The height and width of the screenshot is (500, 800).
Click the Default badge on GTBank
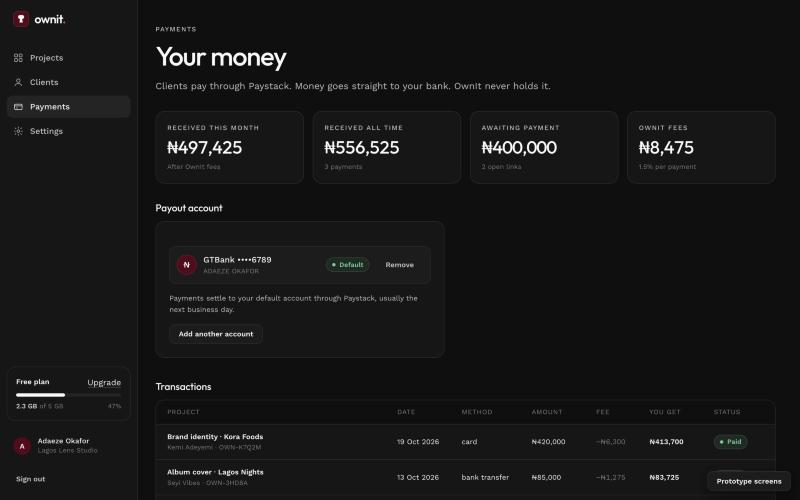(x=347, y=265)
